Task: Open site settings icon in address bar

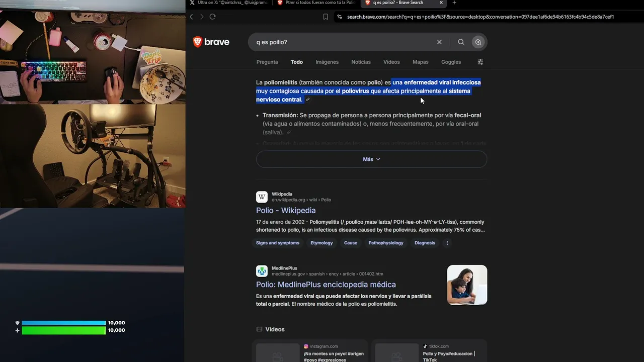Action: pos(340,17)
